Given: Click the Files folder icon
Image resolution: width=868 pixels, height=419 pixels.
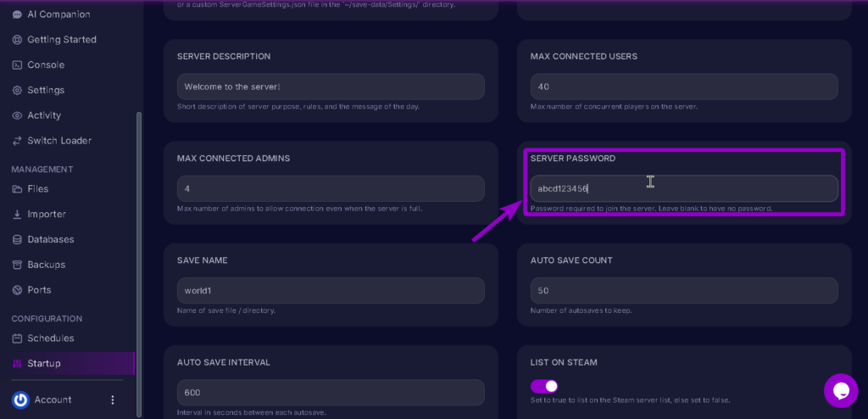Looking at the screenshot, I should click(x=18, y=189).
